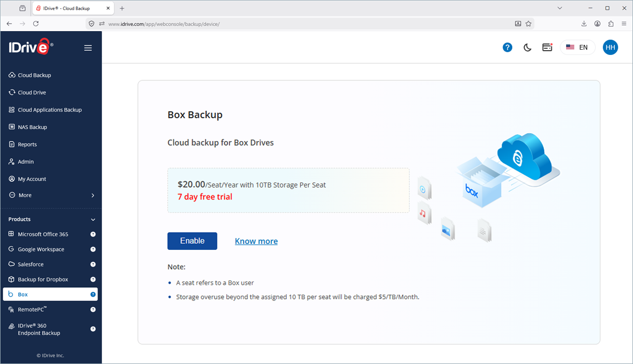Image resolution: width=633 pixels, height=364 pixels.
Task: Click help icon beside Microsoft Office 365
Action: coord(93,234)
